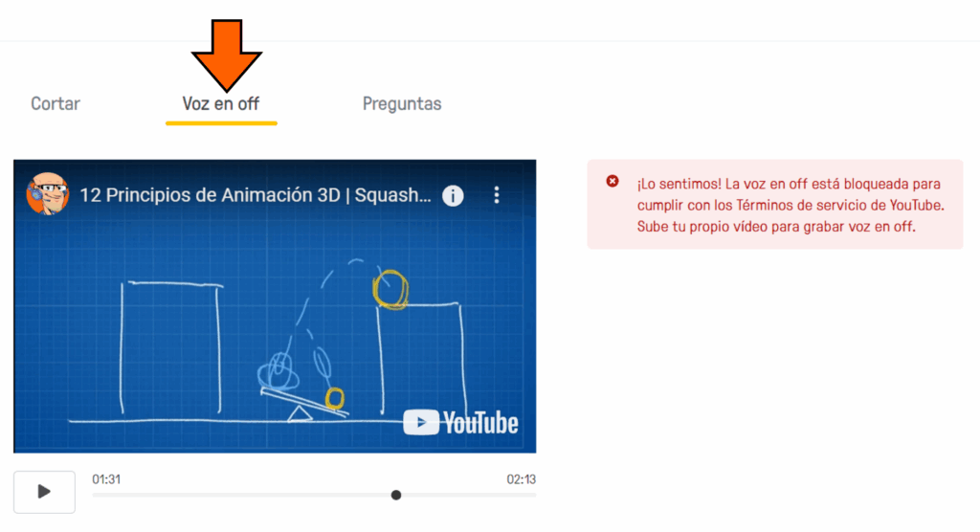Open the Cortar tab
Screen dimensions: 980x532
point(56,103)
